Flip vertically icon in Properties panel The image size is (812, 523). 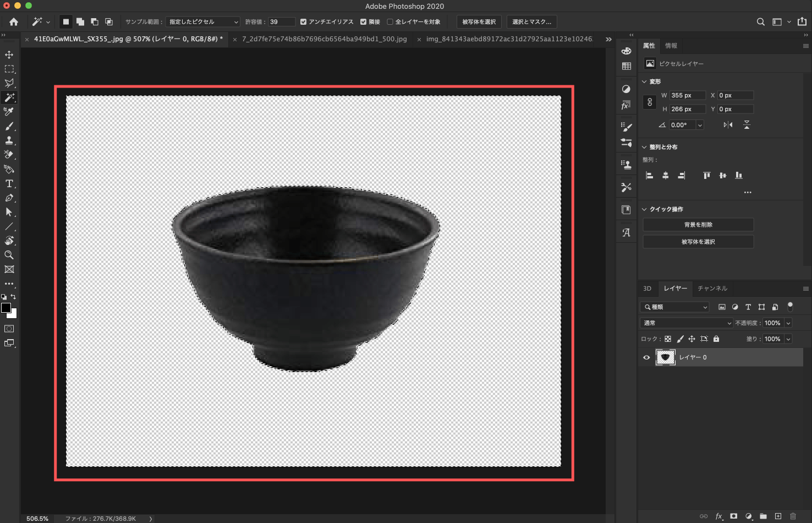pos(747,125)
